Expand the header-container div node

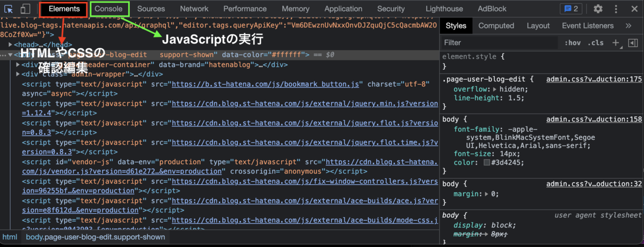click(18, 65)
